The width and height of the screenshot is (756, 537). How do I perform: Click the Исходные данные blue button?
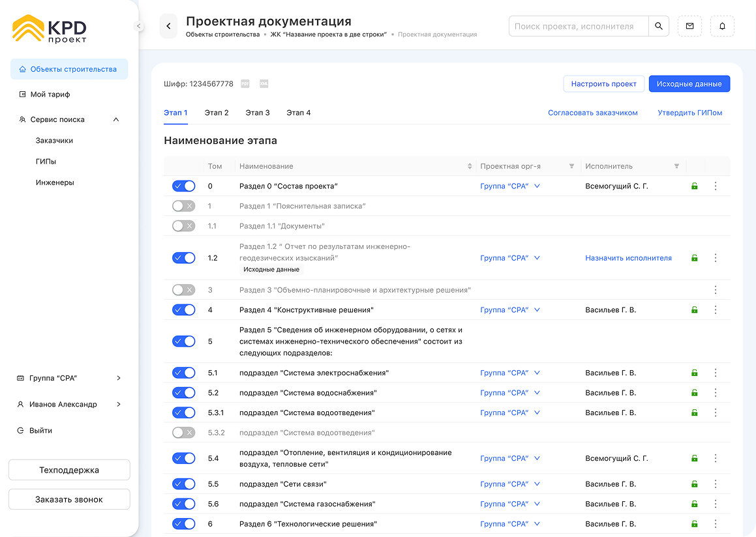(x=689, y=84)
